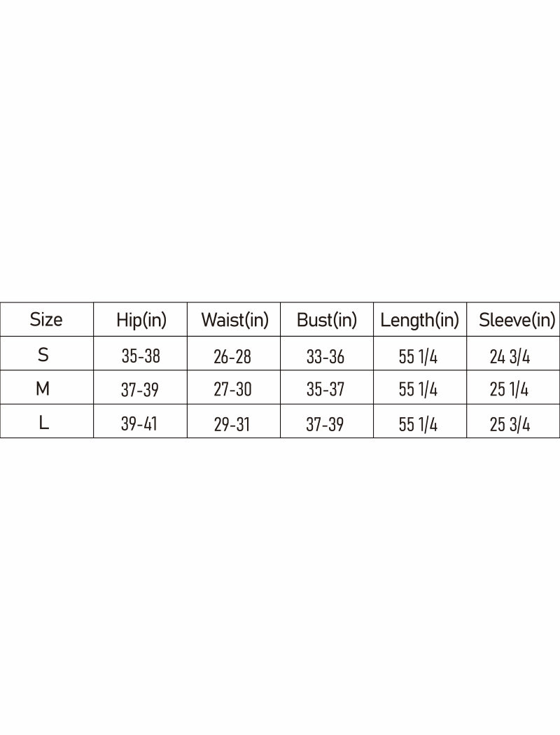Click the Hip(in) column header
This screenshot has width=560, height=735.
point(141,321)
